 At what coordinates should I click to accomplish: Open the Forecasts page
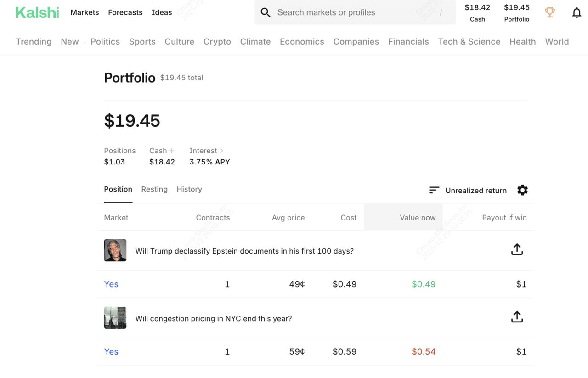(125, 12)
